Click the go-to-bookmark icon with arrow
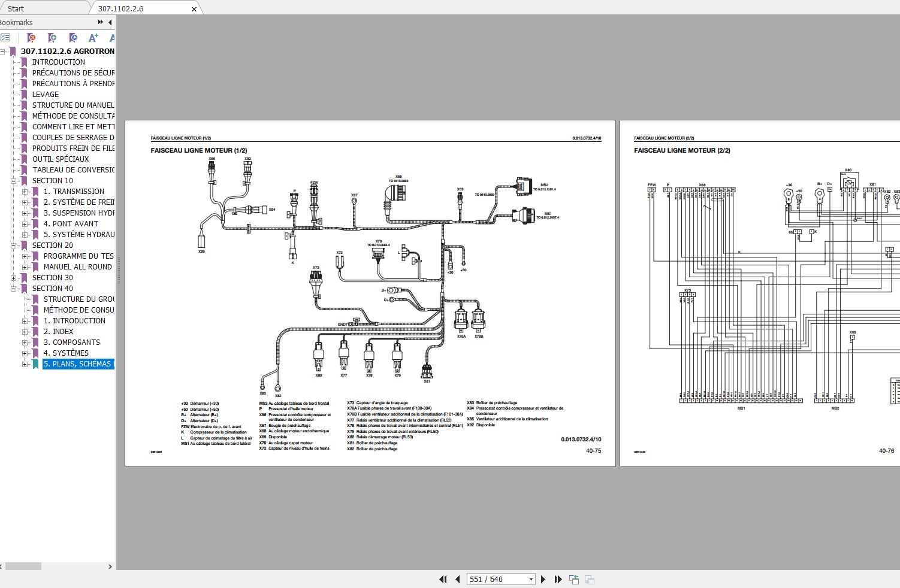 [x=73, y=38]
